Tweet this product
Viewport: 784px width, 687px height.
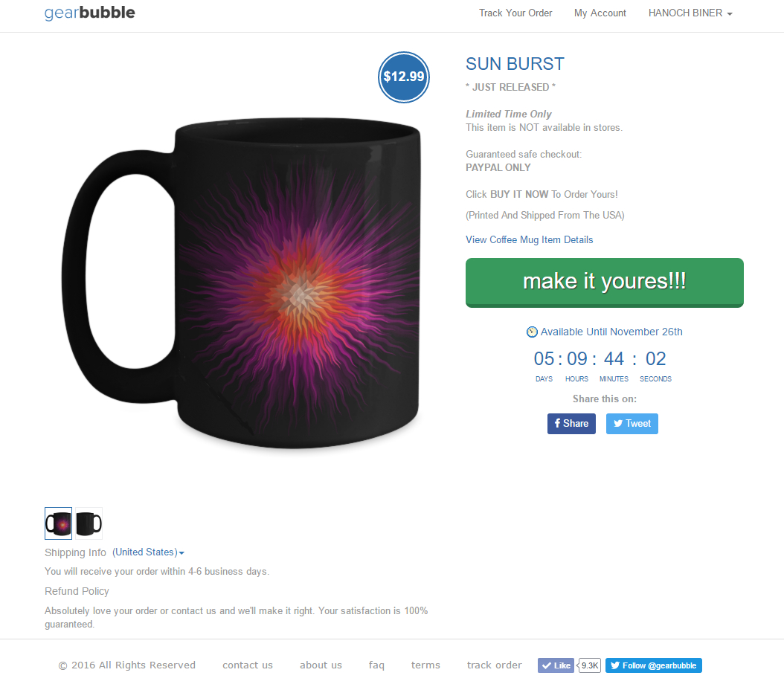coord(632,424)
